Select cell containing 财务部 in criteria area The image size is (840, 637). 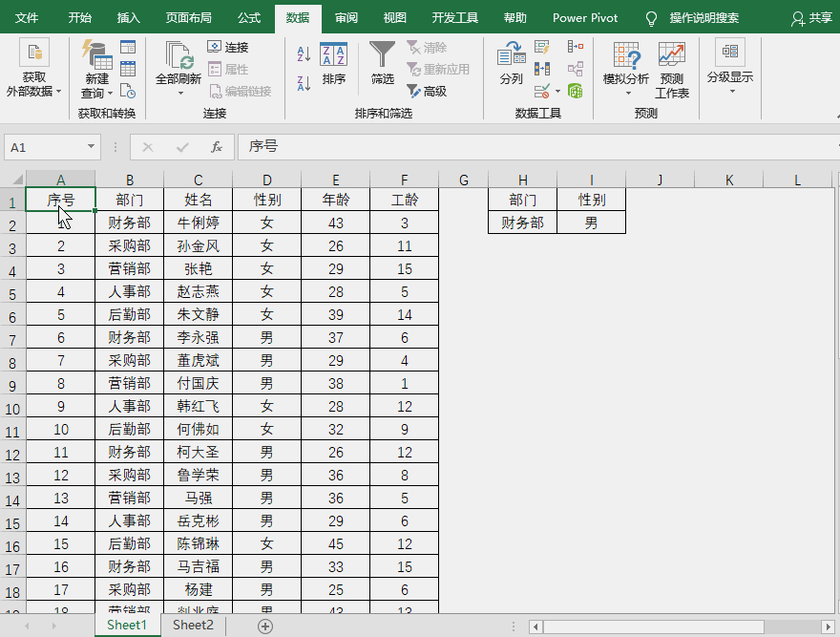[x=522, y=223]
